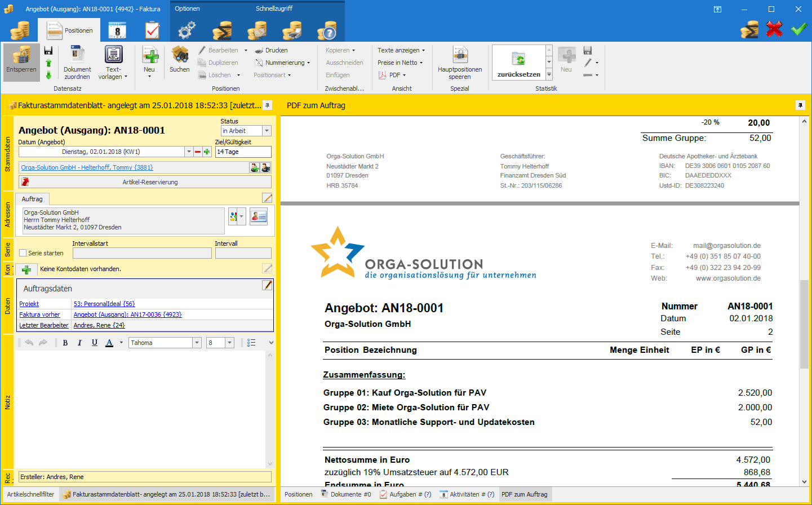Open the Neu position button with green plus
Viewport: 812px width, 505px height.
(x=149, y=62)
